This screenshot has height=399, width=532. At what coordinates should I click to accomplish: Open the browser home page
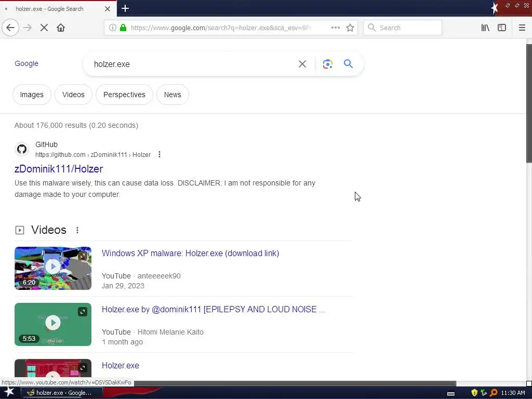point(61,28)
